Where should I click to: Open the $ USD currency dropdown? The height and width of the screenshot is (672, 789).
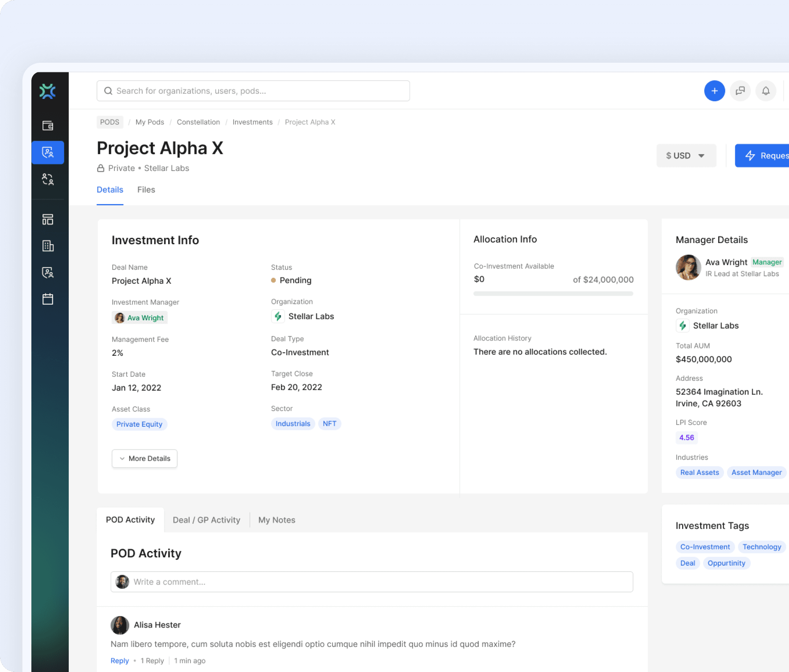(x=686, y=156)
